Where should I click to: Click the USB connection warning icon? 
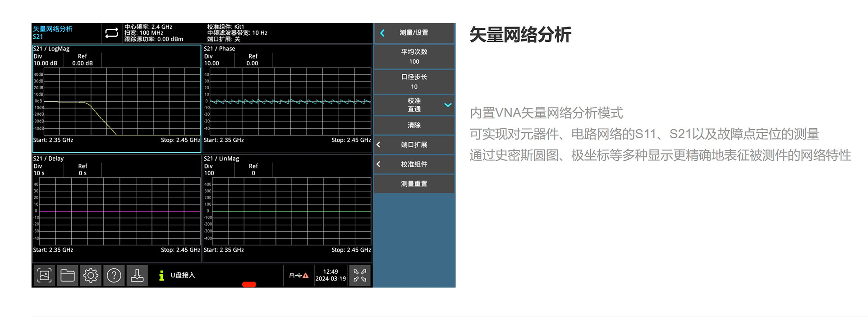click(299, 275)
